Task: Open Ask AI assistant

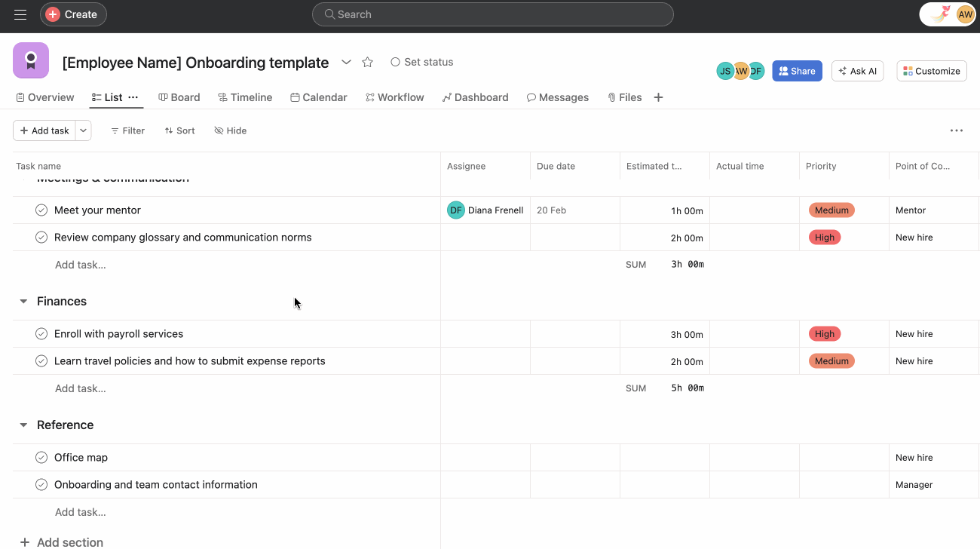Action: pos(857,71)
